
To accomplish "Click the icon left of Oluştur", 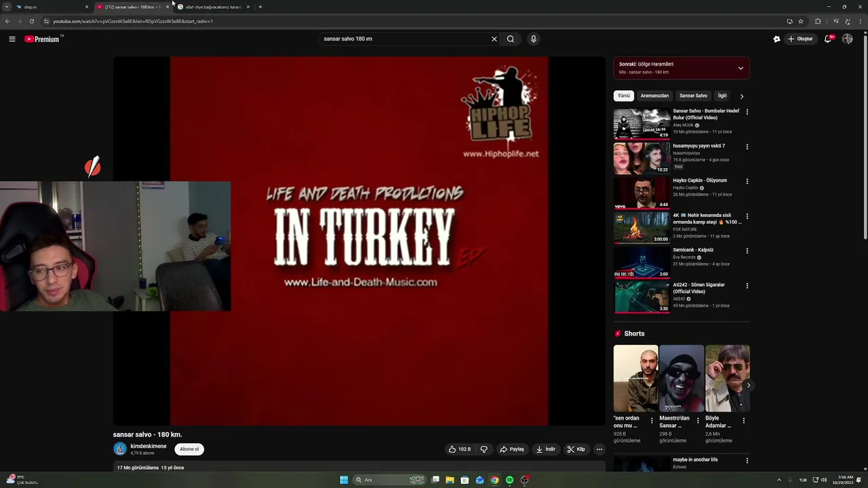I will [x=777, y=39].
